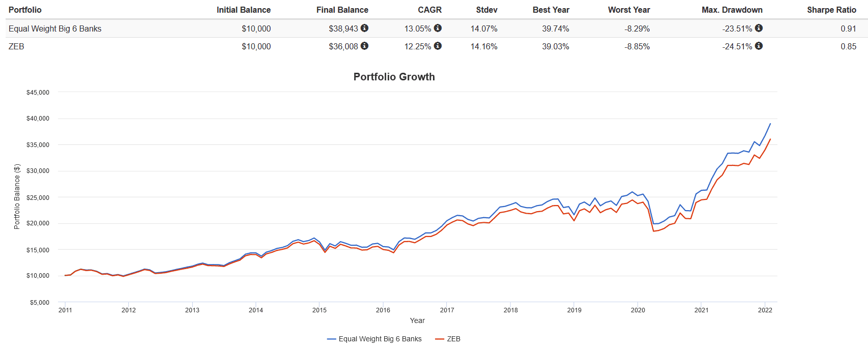Toggle ZEB series via its legend label
The image size is (868, 351).
click(453, 339)
